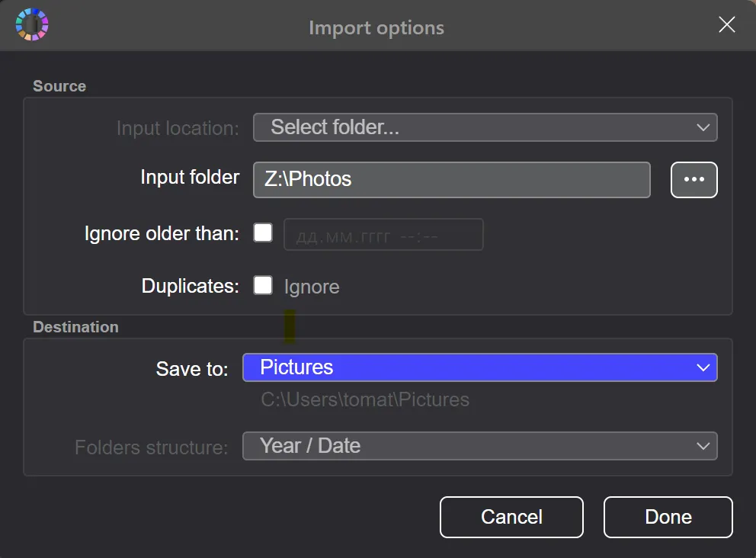Check the Duplicates Ignore option

262,285
